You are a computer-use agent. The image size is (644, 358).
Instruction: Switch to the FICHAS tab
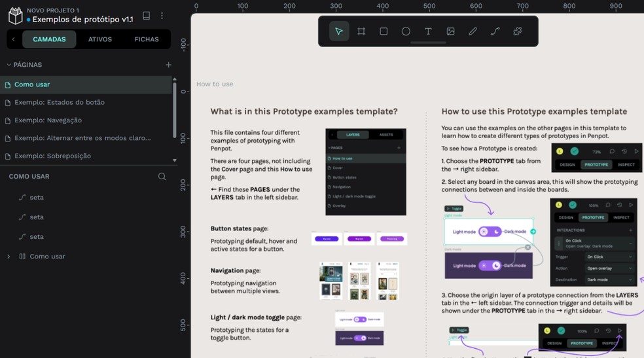click(146, 39)
